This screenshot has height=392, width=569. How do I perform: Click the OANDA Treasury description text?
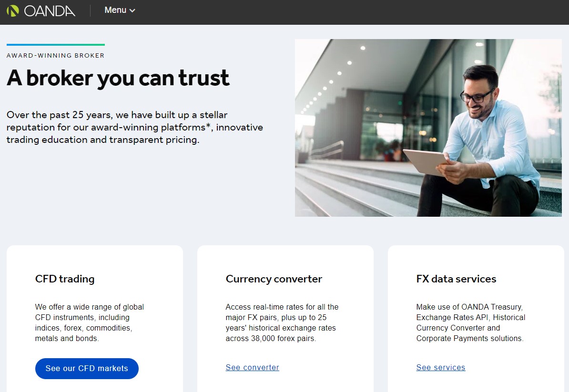click(x=470, y=322)
